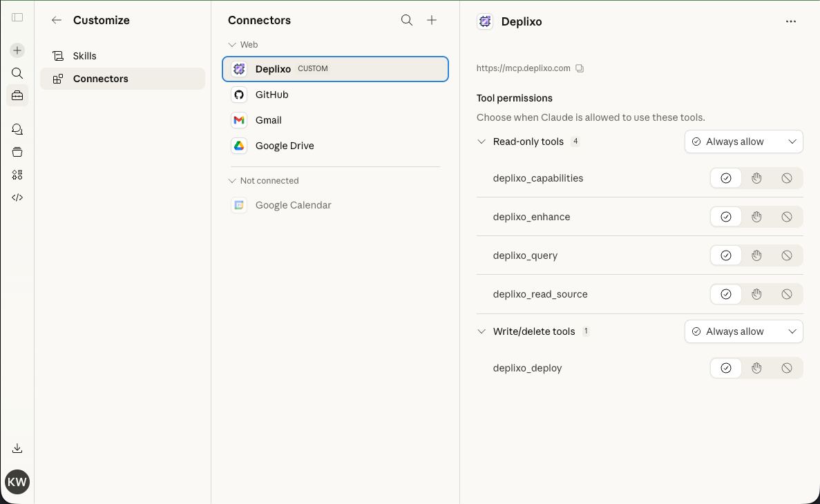Set deplixo_capabilities to needs approval
820x504 pixels.
coord(756,178)
